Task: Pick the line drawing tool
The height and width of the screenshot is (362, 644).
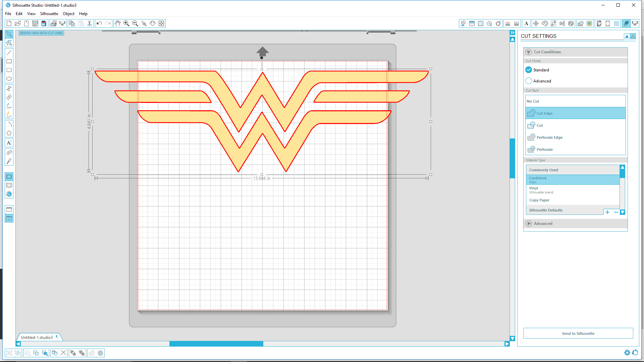Action: pyautogui.click(x=9, y=53)
